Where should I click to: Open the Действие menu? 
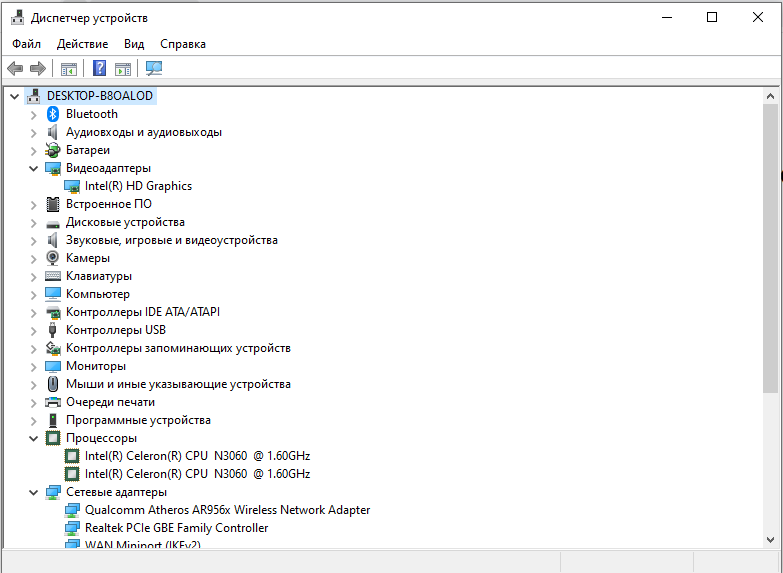pos(82,44)
